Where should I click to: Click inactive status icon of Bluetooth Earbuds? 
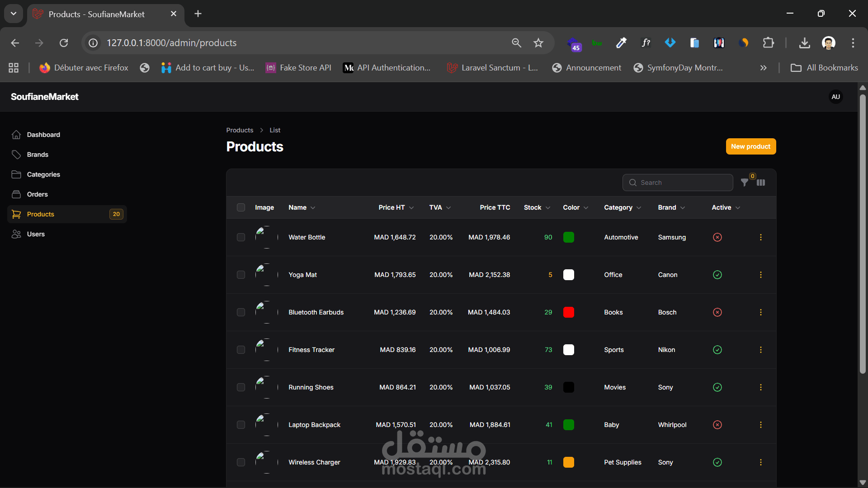pyautogui.click(x=717, y=312)
